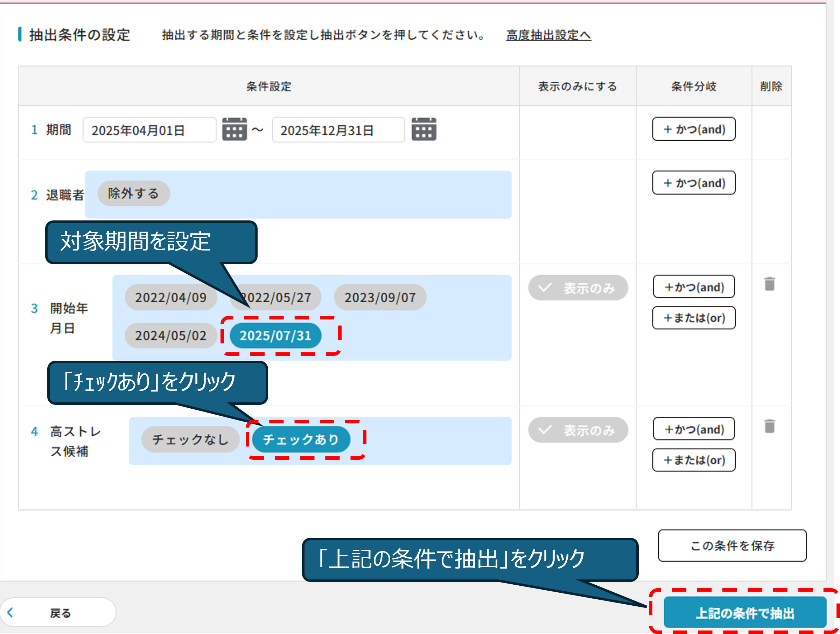Delete the 高ストレス候補 condition row

pyautogui.click(x=769, y=426)
